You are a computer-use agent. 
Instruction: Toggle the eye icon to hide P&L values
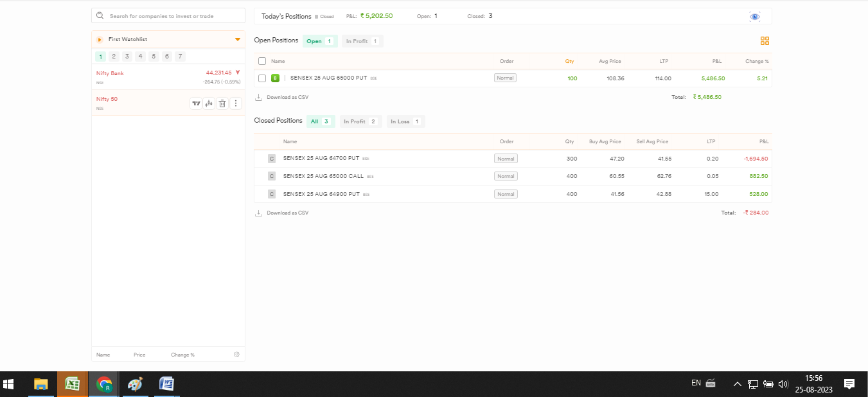pos(754,17)
